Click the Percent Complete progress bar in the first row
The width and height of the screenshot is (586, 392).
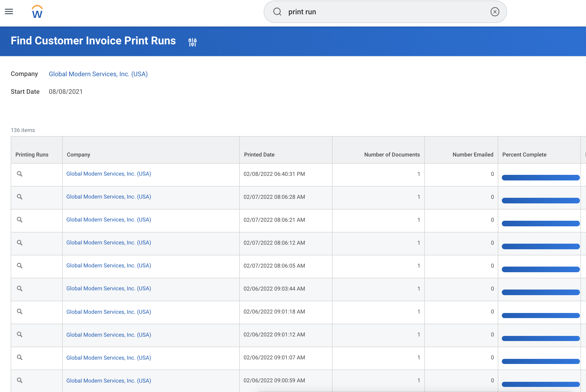tap(540, 177)
